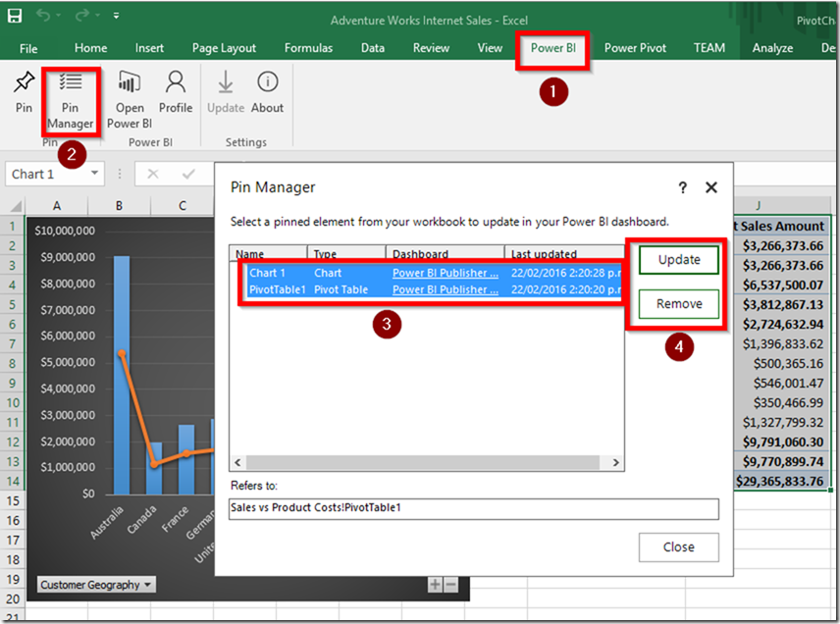Open Power BI Publisher link for PivotTable1
Viewport: 840px width, 624px height.
(x=446, y=289)
